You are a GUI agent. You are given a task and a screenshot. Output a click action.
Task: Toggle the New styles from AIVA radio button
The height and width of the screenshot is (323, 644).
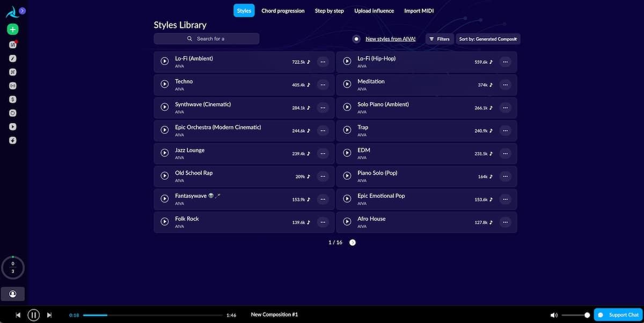356,39
